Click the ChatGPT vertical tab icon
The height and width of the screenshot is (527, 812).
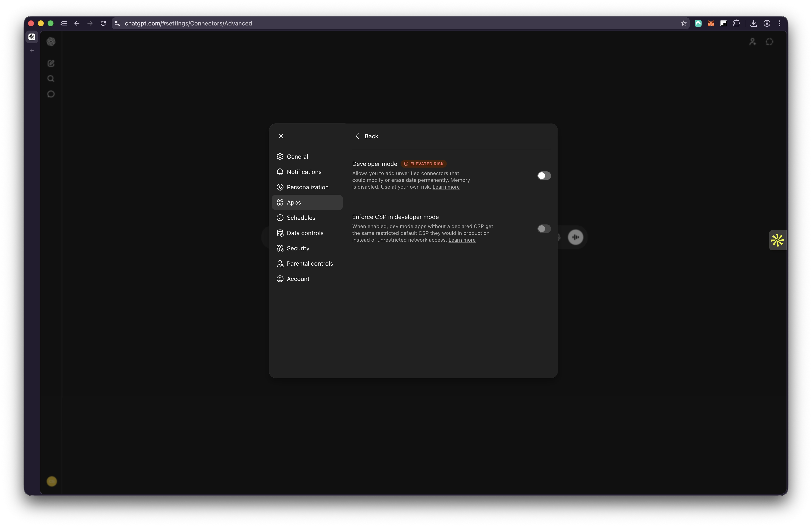pyautogui.click(x=32, y=37)
